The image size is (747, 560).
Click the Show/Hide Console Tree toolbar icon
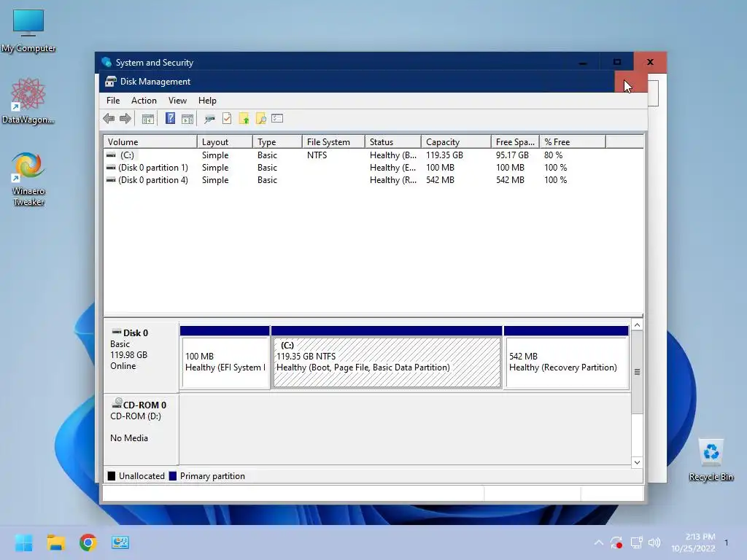148,119
